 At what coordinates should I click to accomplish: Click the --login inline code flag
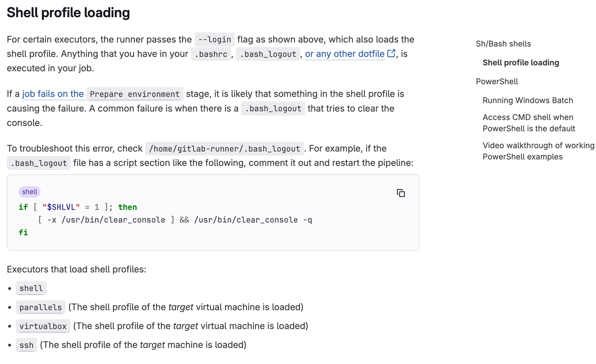click(215, 39)
